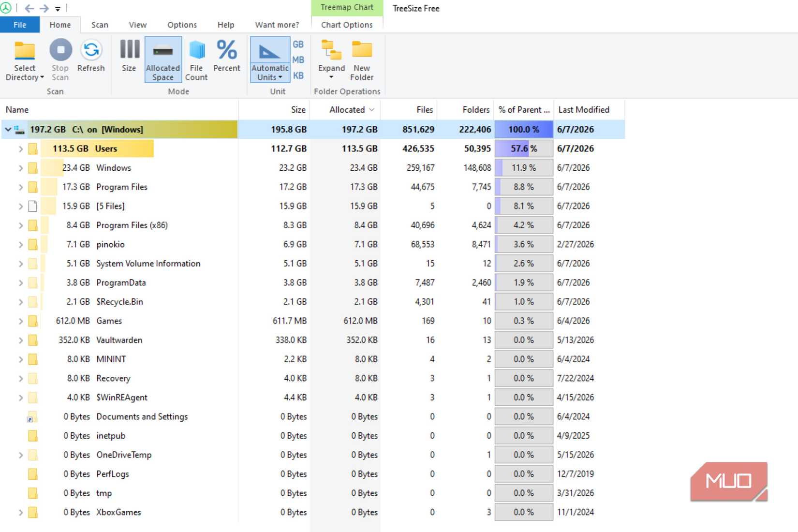Set unit to KB

tap(298, 75)
